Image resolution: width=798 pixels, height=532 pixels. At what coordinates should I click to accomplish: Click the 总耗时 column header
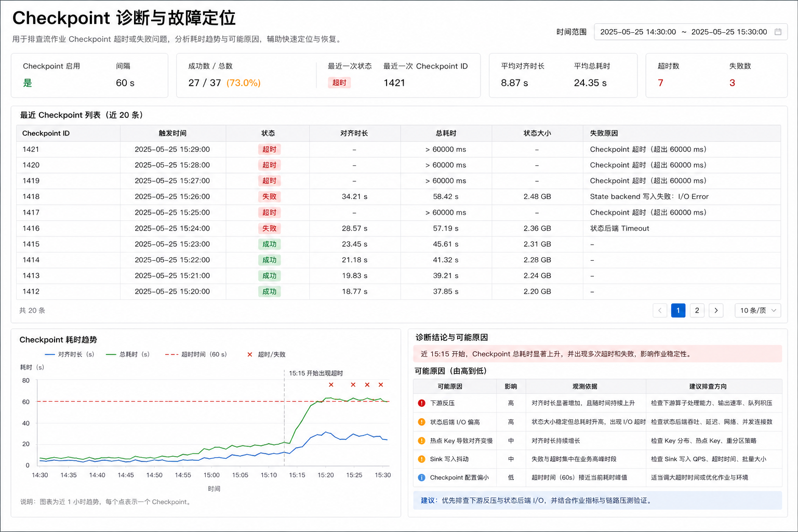click(446, 134)
